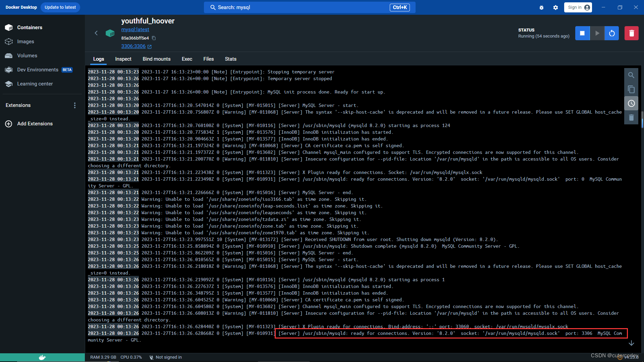The height and width of the screenshot is (362, 644).
Task: Copy logs to clipboard
Action: 631,89
